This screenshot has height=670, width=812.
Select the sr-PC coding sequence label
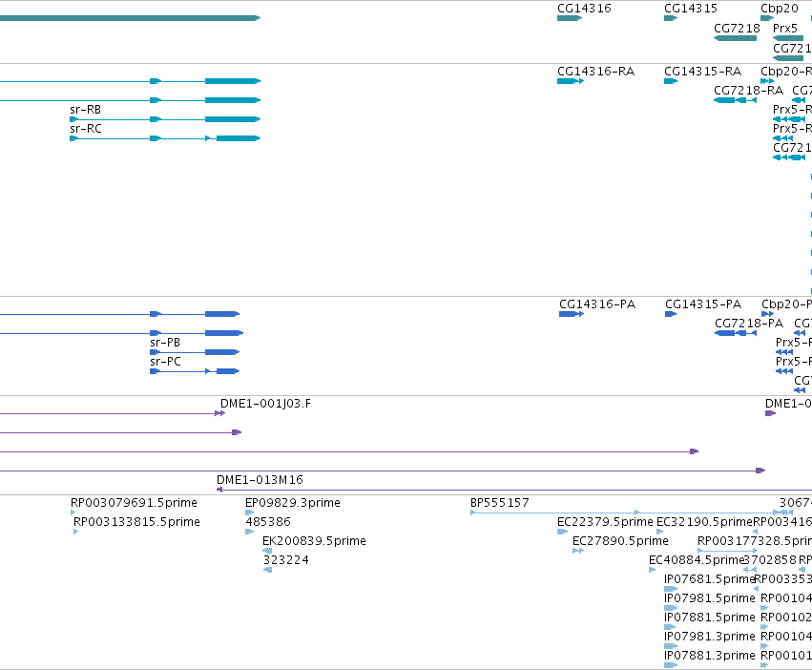pos(166,362)
